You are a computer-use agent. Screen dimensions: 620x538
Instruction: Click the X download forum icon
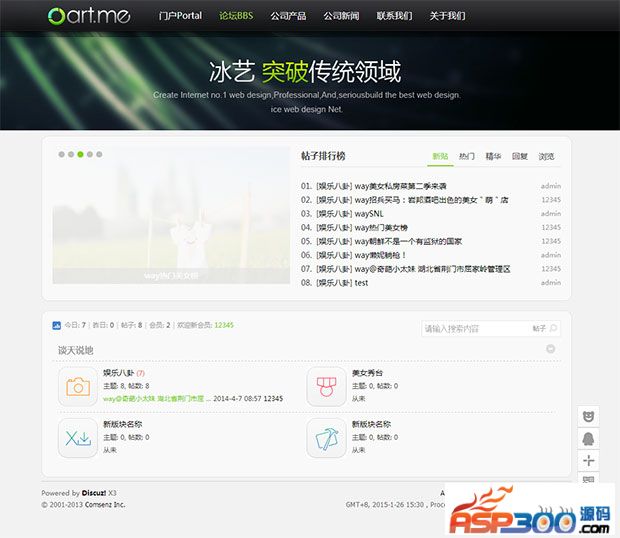[78, 438]
